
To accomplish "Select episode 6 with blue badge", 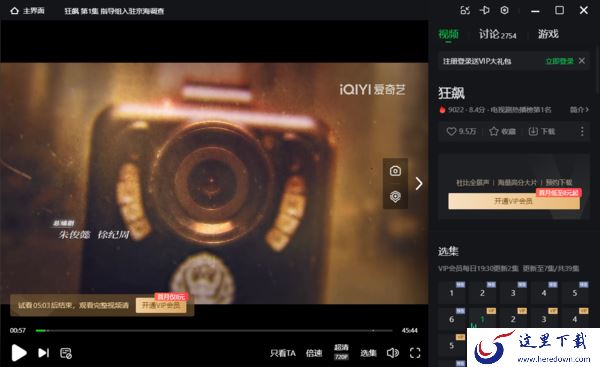I will [452, 319].
